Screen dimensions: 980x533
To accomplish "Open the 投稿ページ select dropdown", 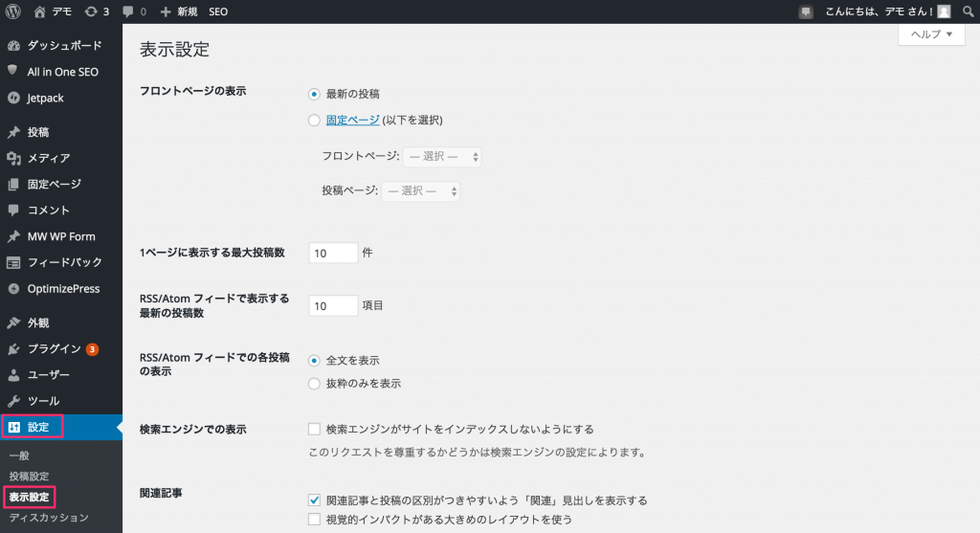I will [421, 190].
